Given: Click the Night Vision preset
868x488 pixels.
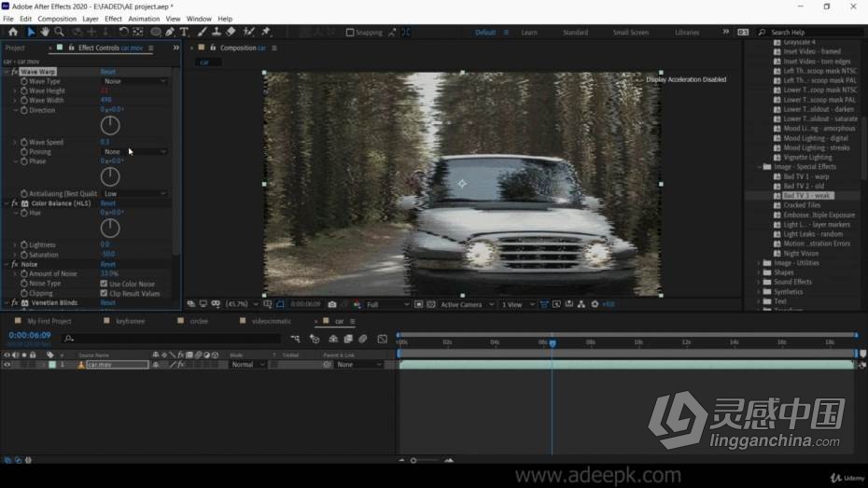Looking at the screenshot, I should (x=801, y=254).
